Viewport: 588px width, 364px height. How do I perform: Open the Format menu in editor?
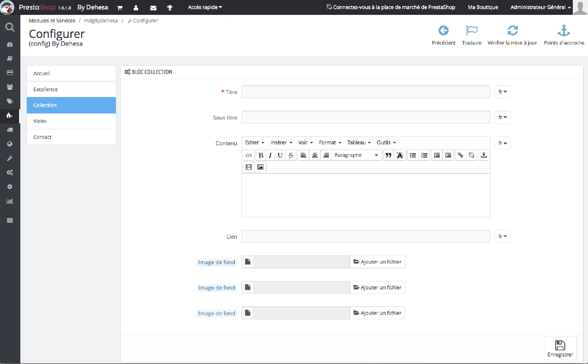(330, 143)
